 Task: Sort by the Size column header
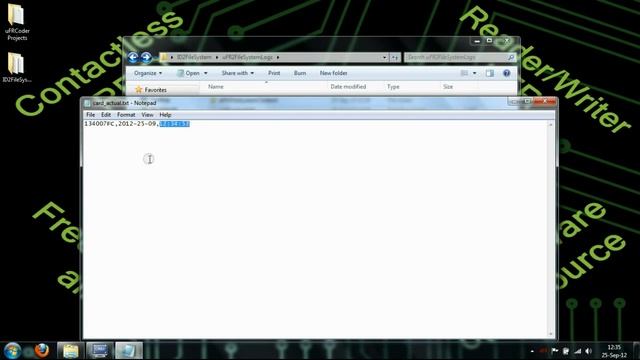(448, 87)
